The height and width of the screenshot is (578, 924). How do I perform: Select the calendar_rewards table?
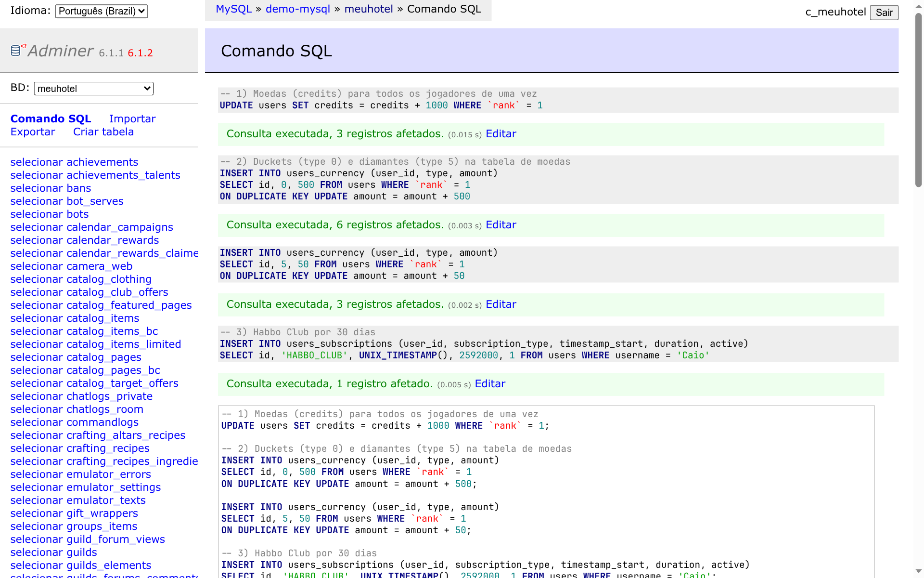coord(85,240)
